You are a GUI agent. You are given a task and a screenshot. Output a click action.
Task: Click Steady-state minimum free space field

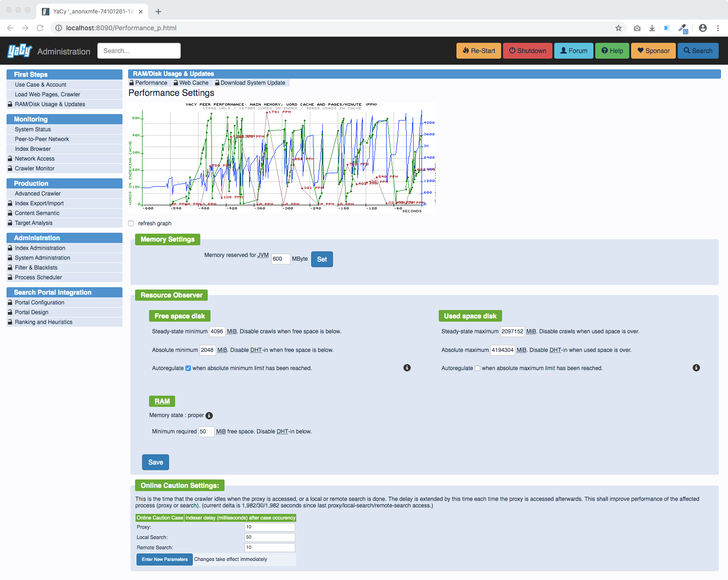point(217,331)
